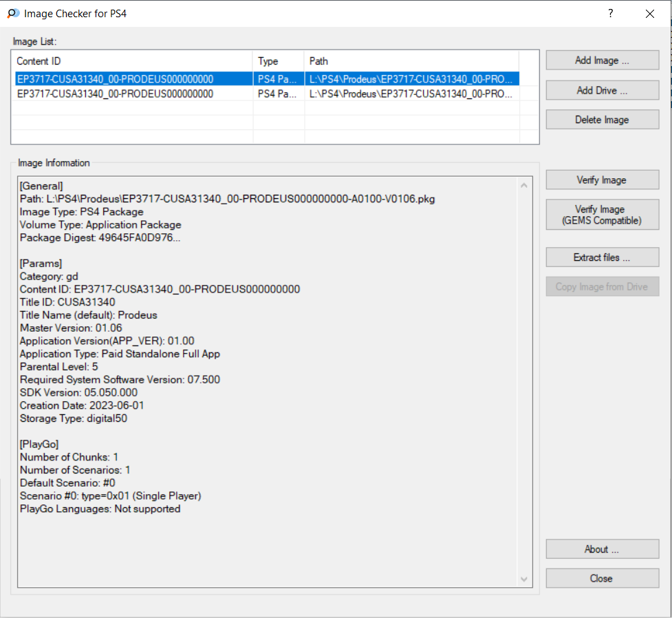Sort the list by Type column header
The image size is (672, 618).
coord(279,61)
